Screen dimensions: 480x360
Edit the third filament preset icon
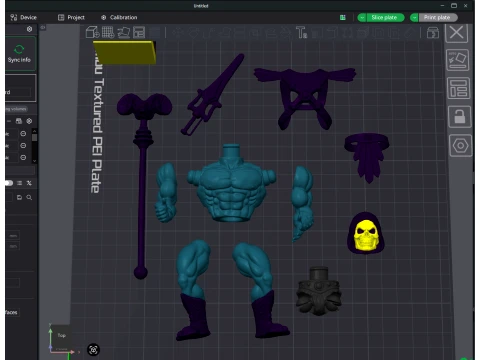23,157
